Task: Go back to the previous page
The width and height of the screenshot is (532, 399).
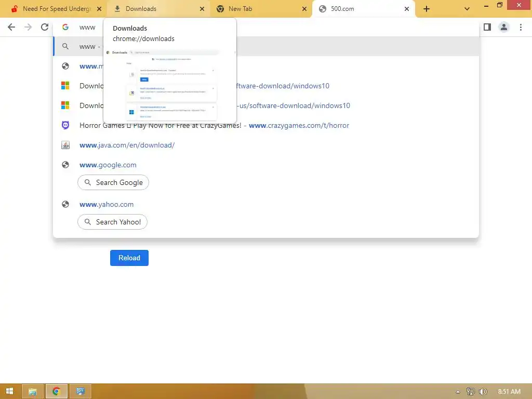Action: pos(11,27)
